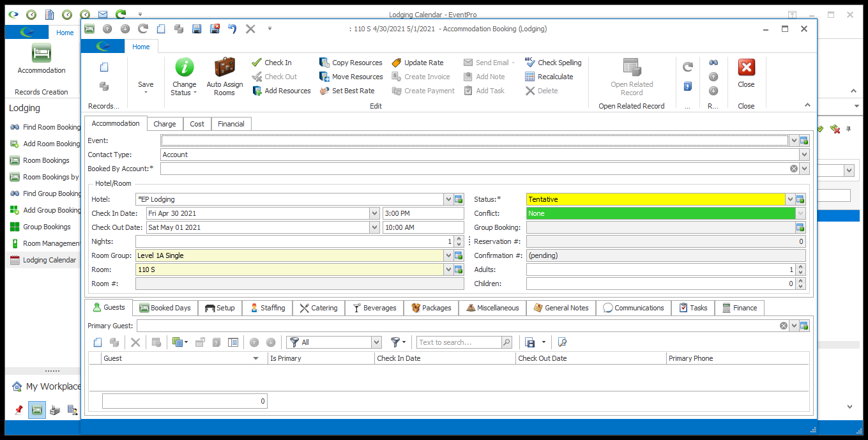Click Add Resources in the ribbon

282,91
